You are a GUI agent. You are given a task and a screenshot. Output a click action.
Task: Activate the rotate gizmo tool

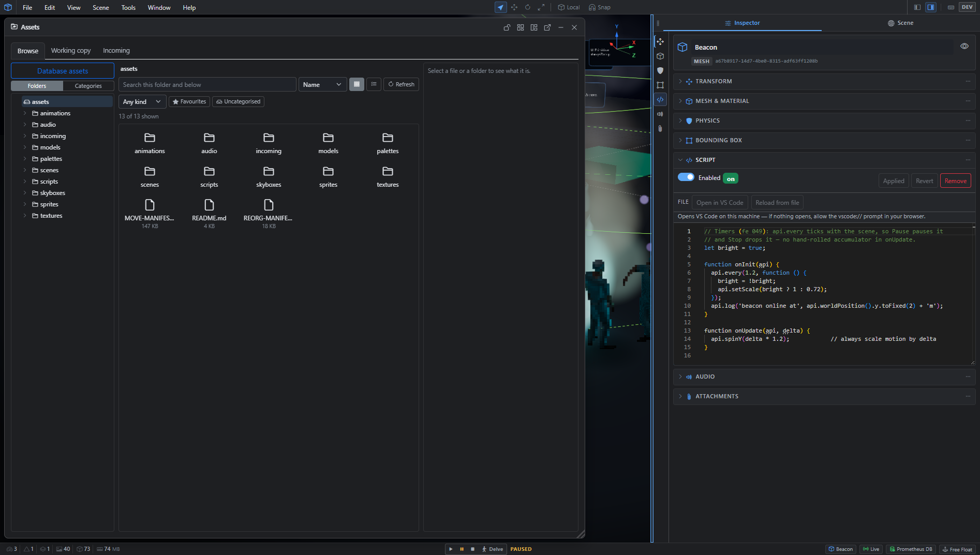528,7
